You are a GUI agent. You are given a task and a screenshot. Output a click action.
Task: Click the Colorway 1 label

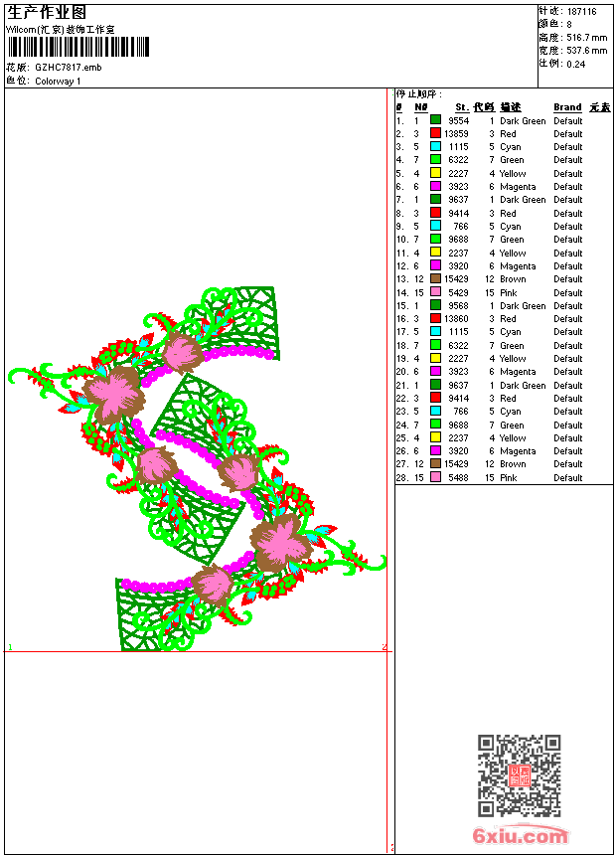pyautogui.click(x=58, y=82)
